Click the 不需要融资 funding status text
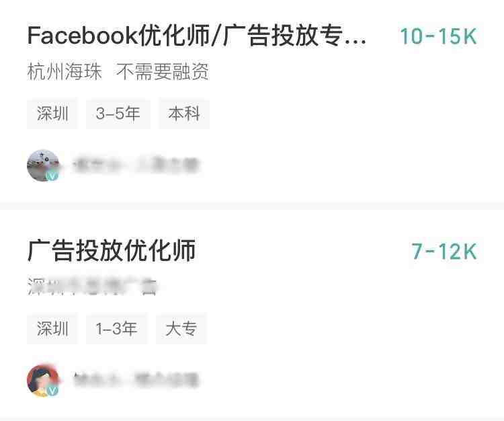The image size is (504, 421). [x=163, y=71]
